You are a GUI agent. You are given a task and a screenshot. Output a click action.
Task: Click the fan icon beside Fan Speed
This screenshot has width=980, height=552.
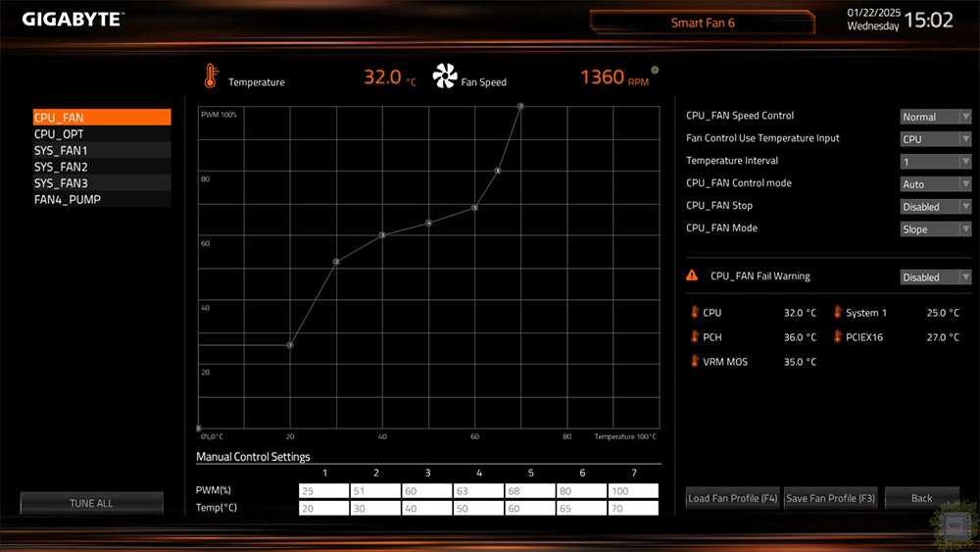[x=444, y=76]
